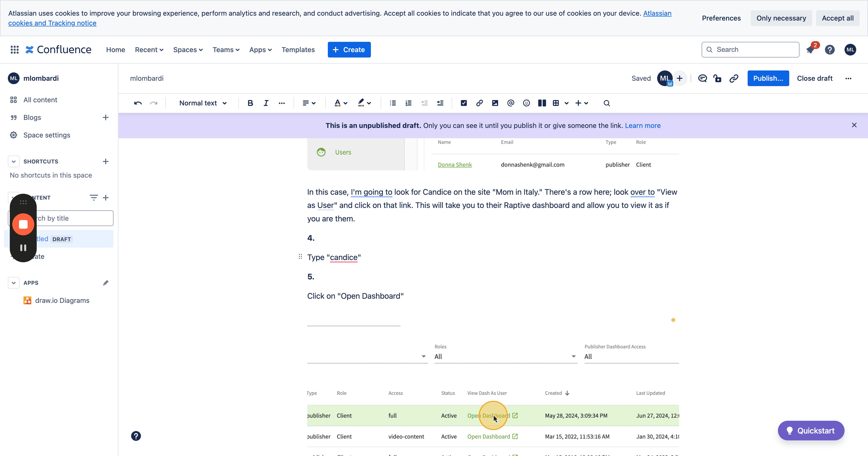The width and height of the screenshot is (868, 456).
Task: Open the Learn more link
Action: 643,126
